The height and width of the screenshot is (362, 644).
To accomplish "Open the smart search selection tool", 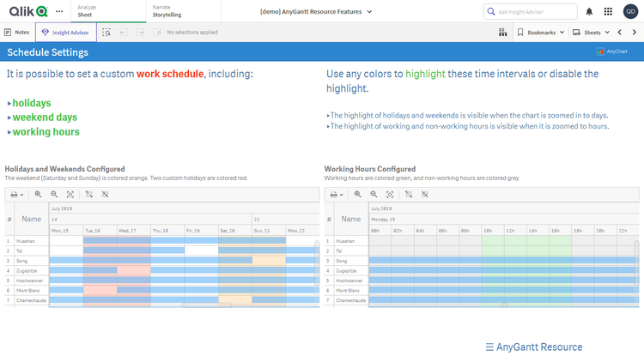I will coord(106,32).
